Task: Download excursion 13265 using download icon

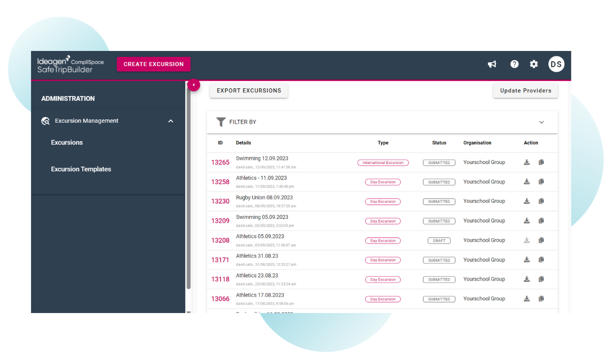Action: (527, 163)
